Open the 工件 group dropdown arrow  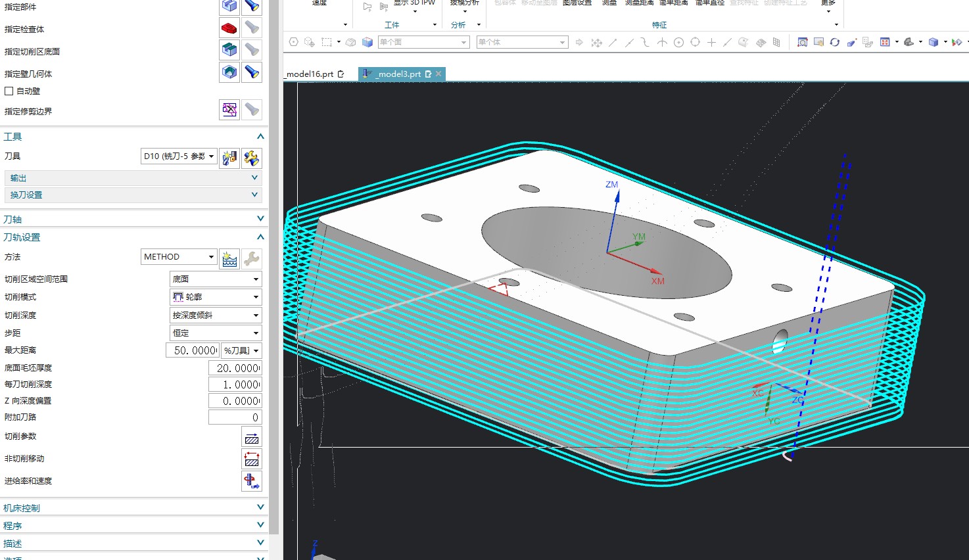(x=435, y=25)
